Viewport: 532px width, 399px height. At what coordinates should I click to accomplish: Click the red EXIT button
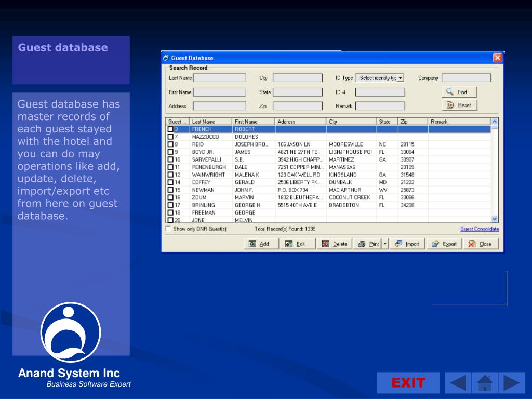pos(408,383)
